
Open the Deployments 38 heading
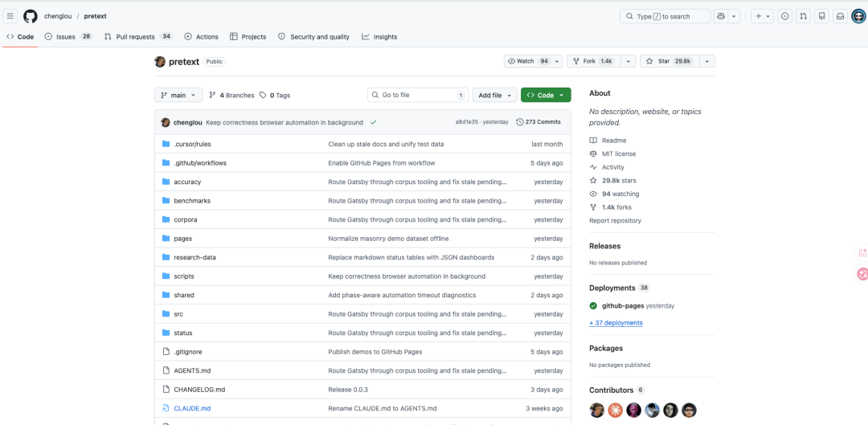pyautogui.click(x=620, y=288)
